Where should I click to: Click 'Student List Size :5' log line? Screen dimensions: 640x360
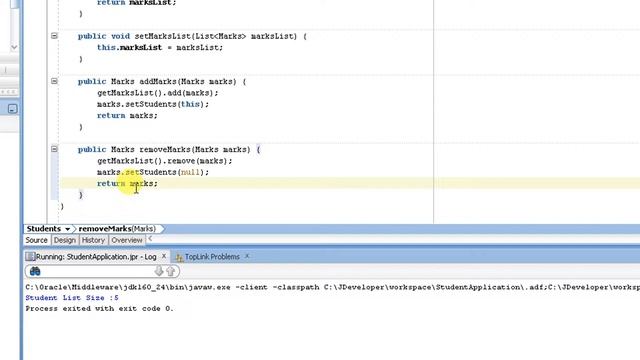[x=72, y=298]
